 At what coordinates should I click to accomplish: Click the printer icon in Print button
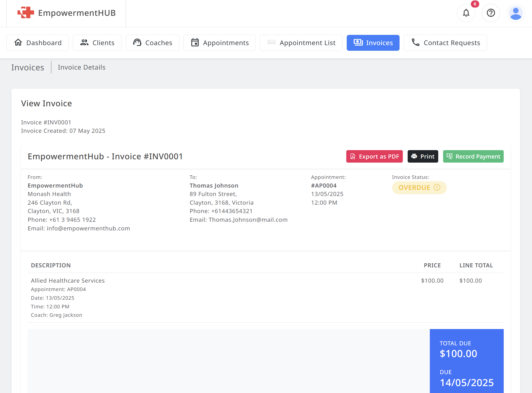point(414,156)
